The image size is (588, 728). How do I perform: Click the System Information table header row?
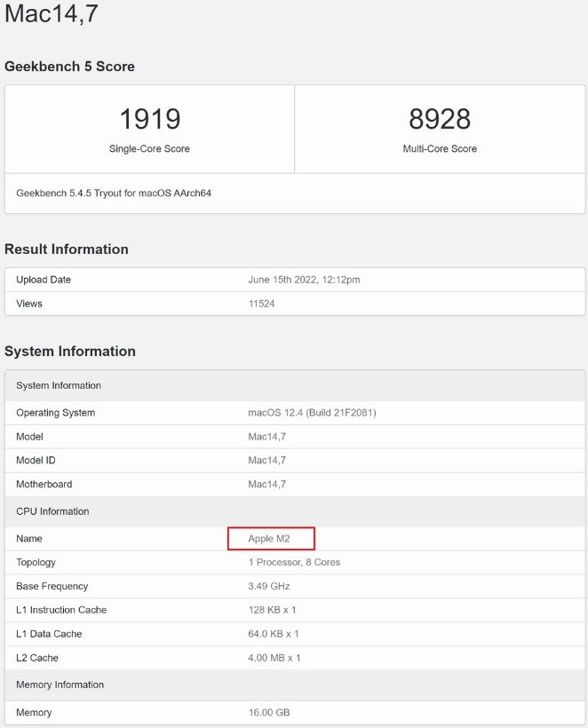[x=295, y=385]
